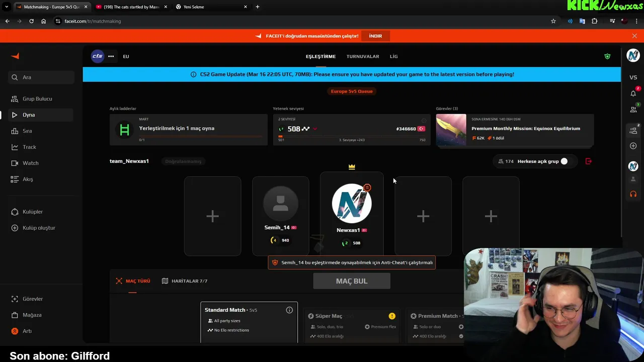Click the Standard Match info icon

(x=289, y=310)
